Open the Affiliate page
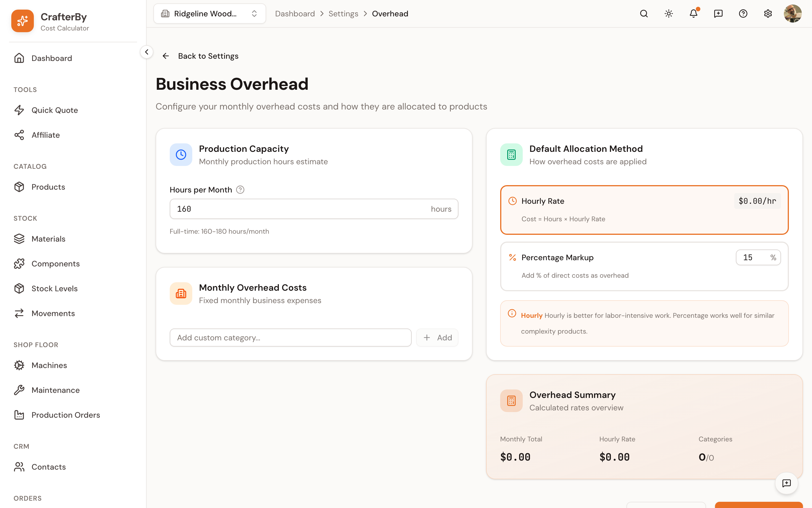Image resolution: width=812 pixels, height=508 pixels. click(x=73, y=135)
